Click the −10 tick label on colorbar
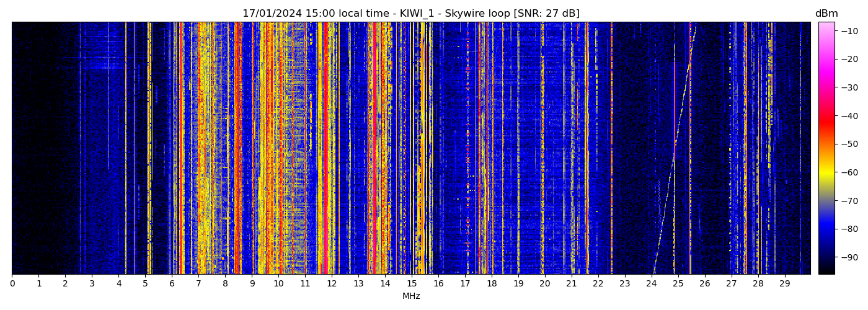 coord(848,31)
